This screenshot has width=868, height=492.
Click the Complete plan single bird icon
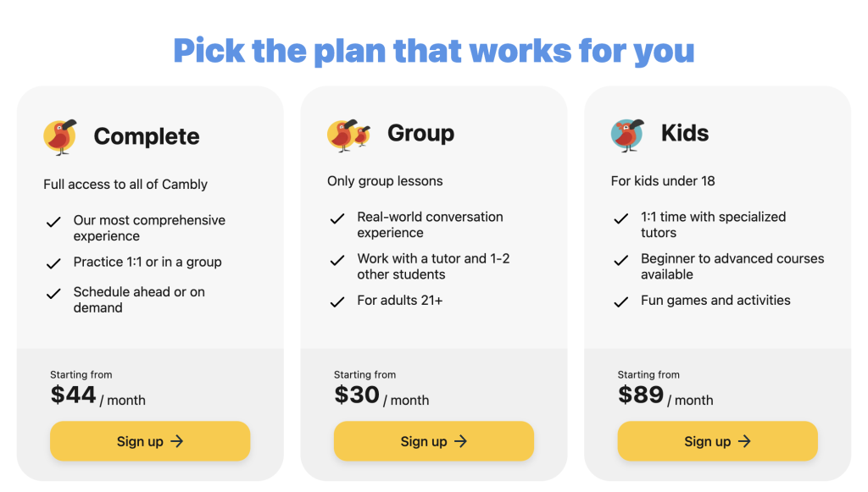click(60, 136)
